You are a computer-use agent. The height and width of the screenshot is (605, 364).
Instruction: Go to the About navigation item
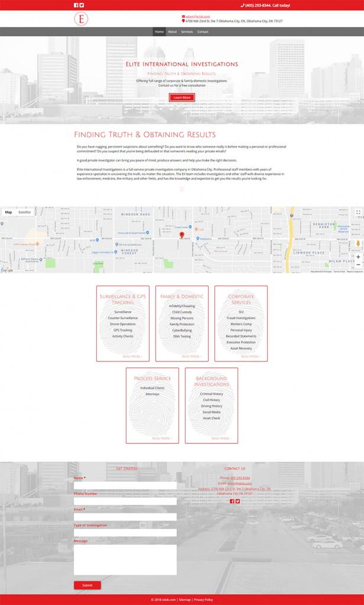pyautogui.click(x=172, y=32)
